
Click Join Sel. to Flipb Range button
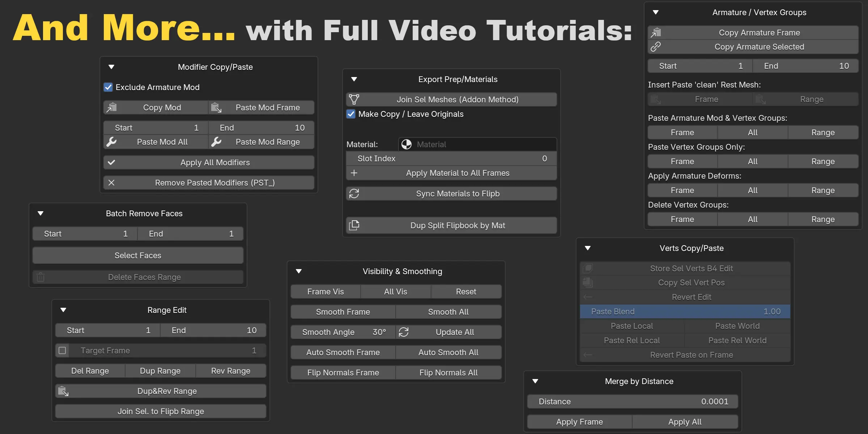coord(161,411)
